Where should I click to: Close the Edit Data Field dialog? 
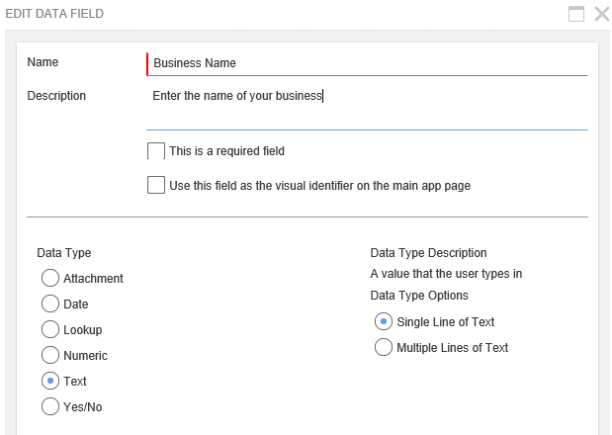600,14
